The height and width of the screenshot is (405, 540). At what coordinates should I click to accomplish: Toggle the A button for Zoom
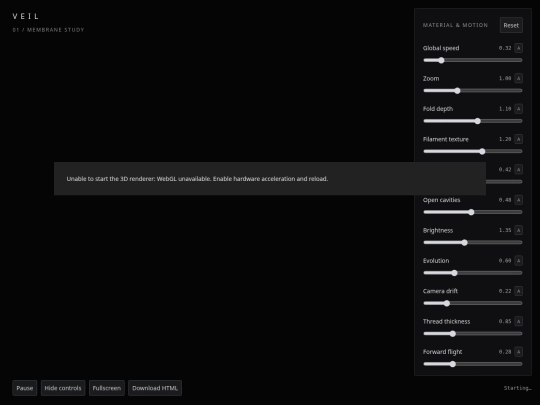coord(518,78)
